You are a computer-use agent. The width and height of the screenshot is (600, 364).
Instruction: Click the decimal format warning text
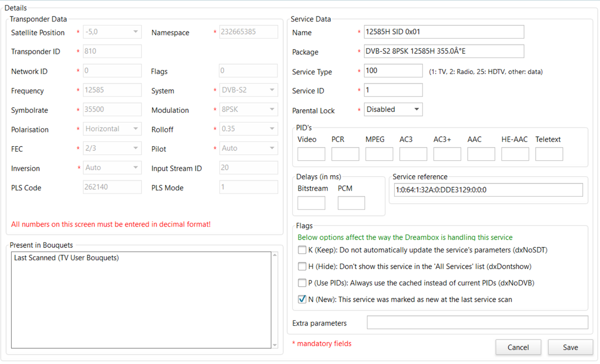tap(111, 224)
